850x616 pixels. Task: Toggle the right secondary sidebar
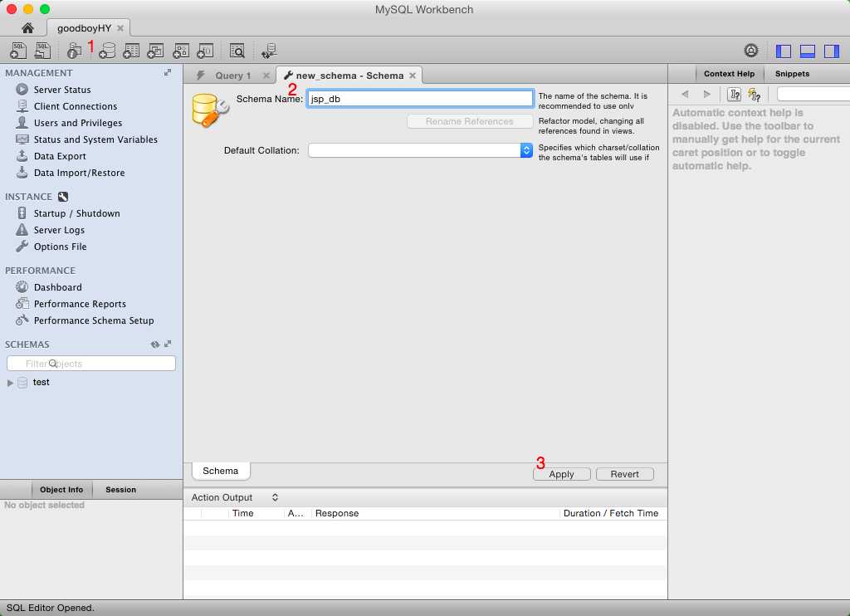[832, 51]
